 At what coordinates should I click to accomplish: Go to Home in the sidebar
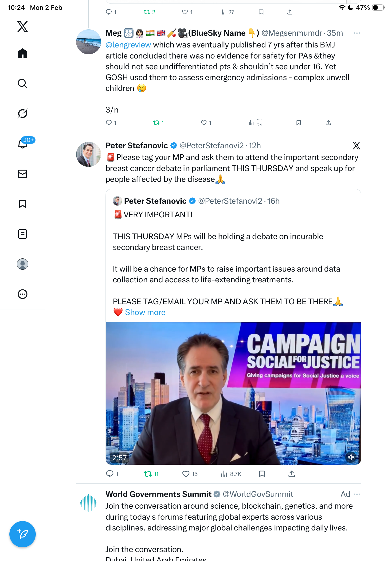click(x=23, y=54)
